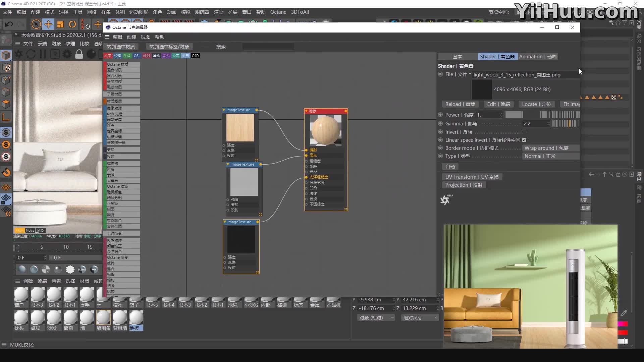Collapse the top ImageTexture node triangle
The width and height of the screenshot is (644, 362).
(224, 110)
